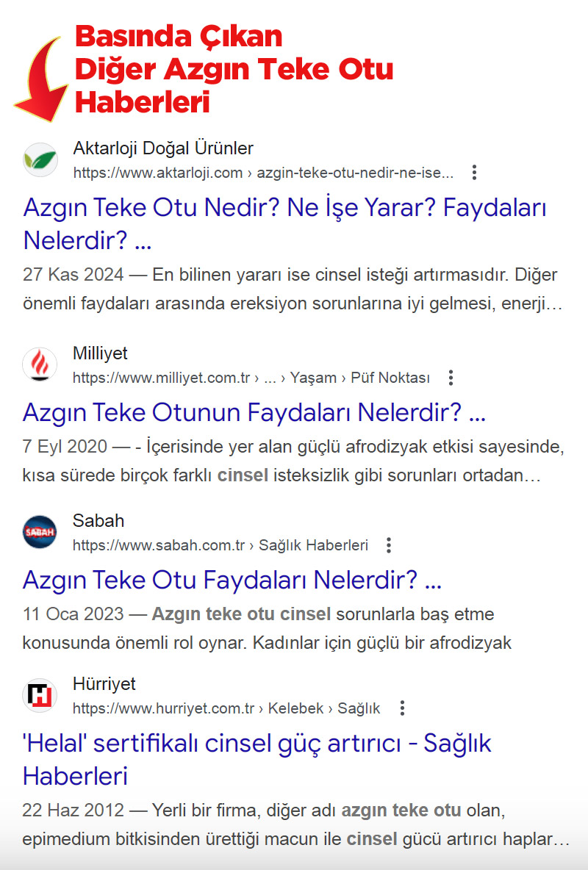This screenshot has height=870, width=588.
Task: Click the sabah.com.tr URL breadcrumb
Action: tap(220, 546)
